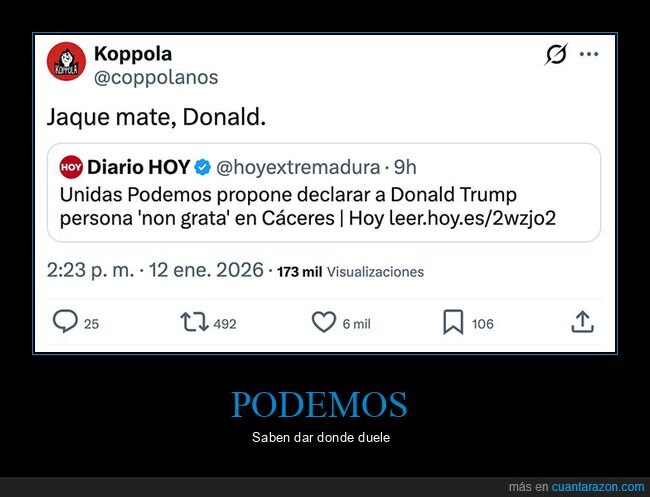Viewport: 650px width, 497px height.
Task: Click the reply speech bubble icon
Action: click(x=65, y=321)
